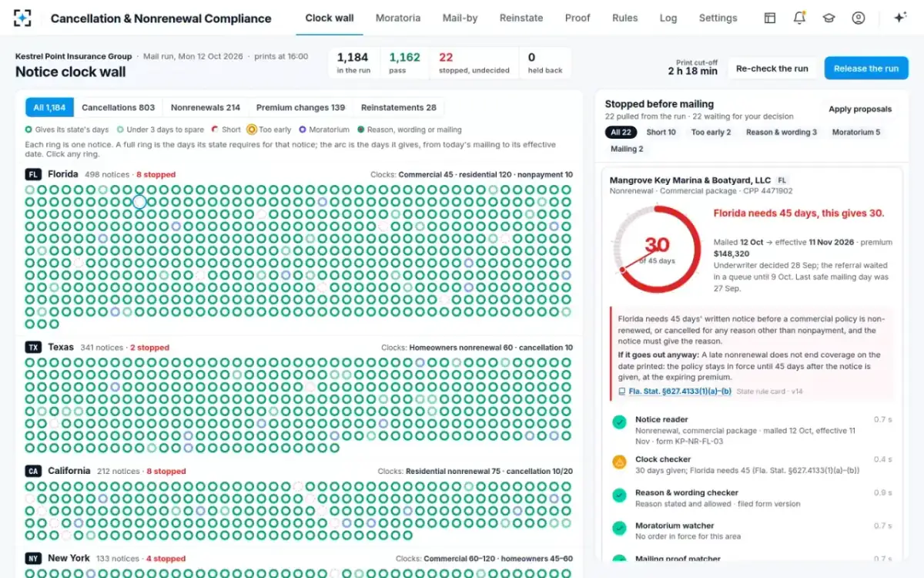Switch to the Moratoria tab

click(398, 18)
